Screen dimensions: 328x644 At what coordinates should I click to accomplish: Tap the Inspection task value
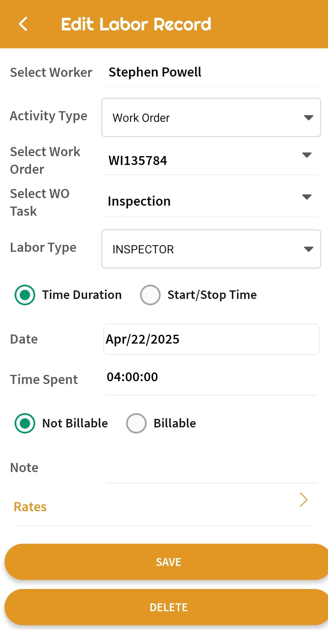pyautogui.click(x=139, y=201)
